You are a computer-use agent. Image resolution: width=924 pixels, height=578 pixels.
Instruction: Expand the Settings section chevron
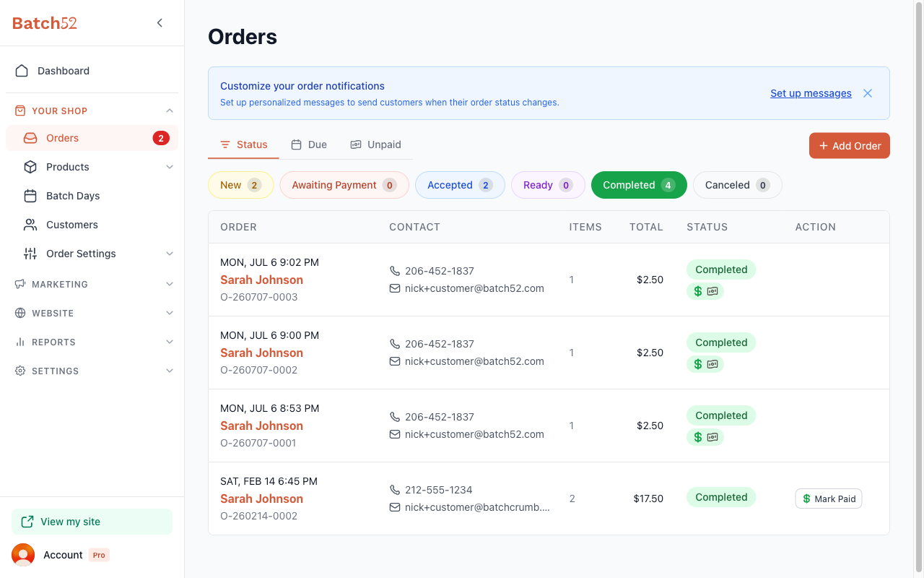click(170, 371)
